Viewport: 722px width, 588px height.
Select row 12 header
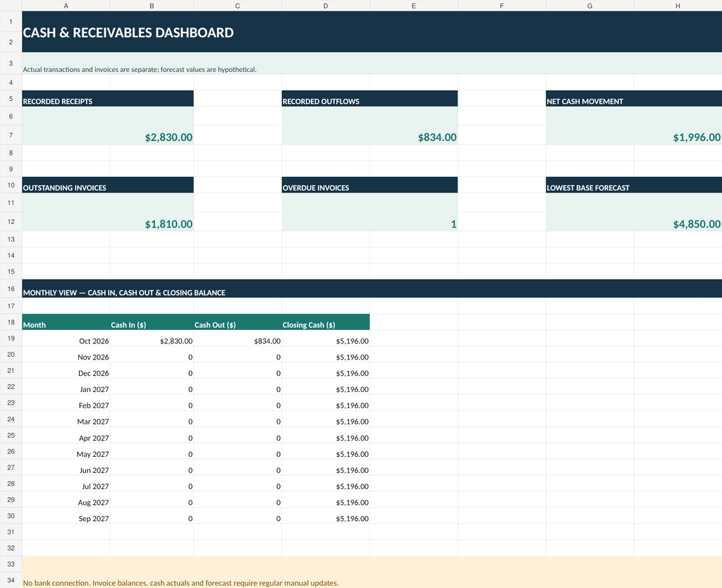pos(11,221)
